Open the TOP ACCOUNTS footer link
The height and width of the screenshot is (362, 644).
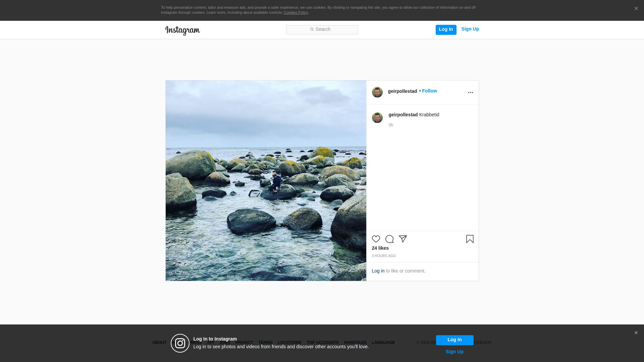pyautogui.click(x=322, y=343)
